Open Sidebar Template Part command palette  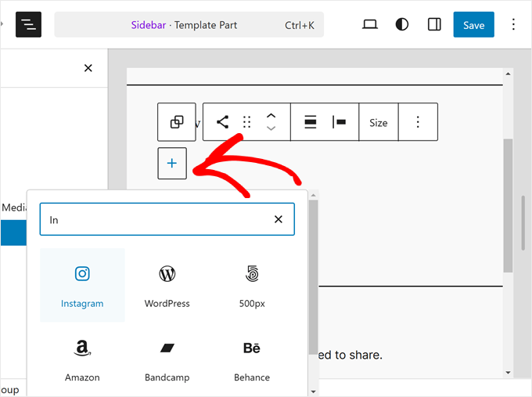click(x=189, y=24)
